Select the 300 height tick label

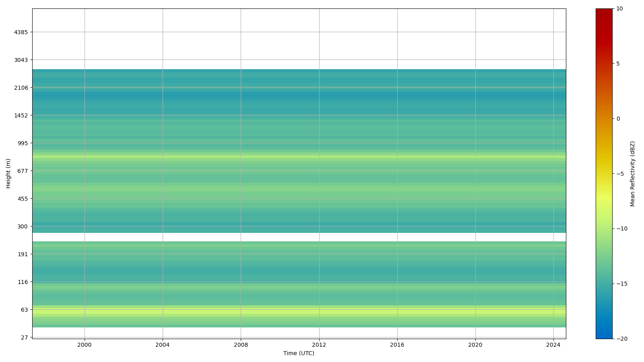[x=23, y=226]
